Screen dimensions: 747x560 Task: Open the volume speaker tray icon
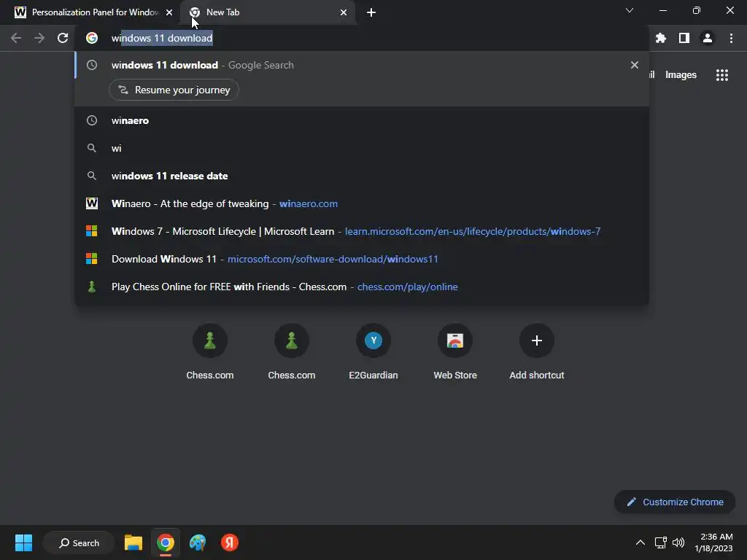(678, 542)
